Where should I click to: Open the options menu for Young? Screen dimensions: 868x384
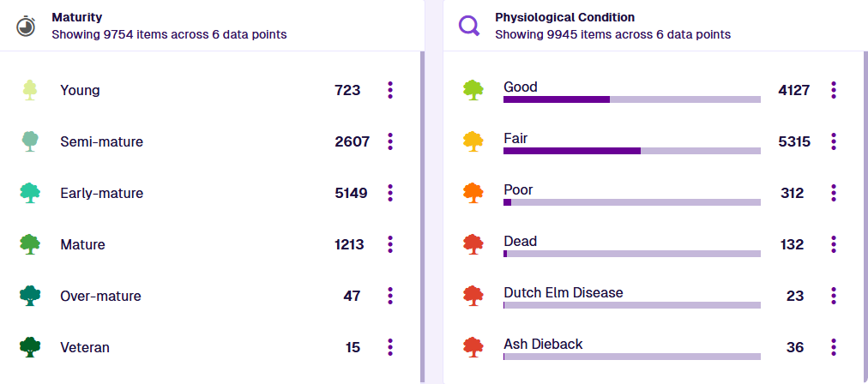390,90
